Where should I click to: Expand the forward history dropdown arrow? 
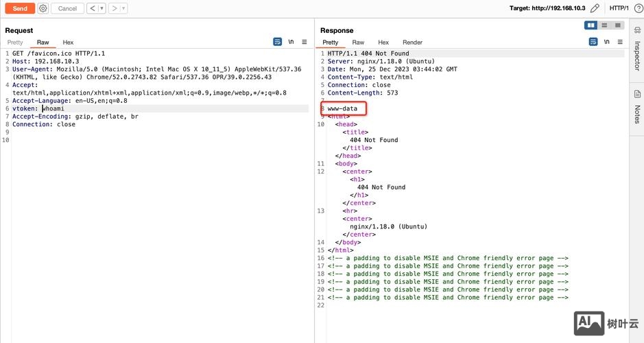124,8
